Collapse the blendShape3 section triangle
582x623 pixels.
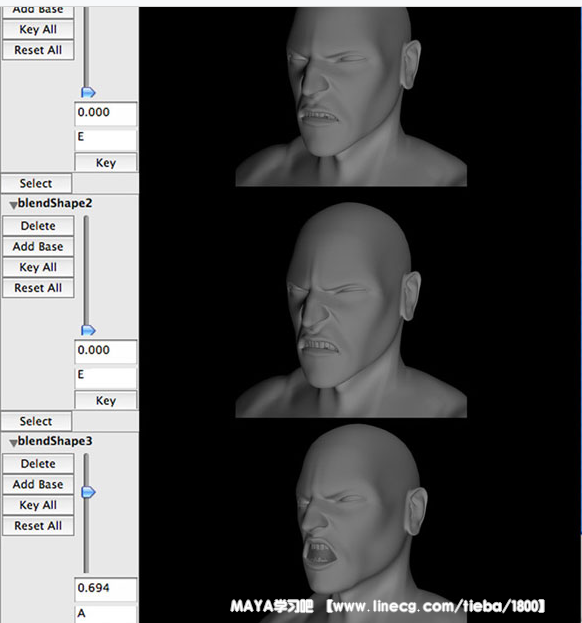13,443
